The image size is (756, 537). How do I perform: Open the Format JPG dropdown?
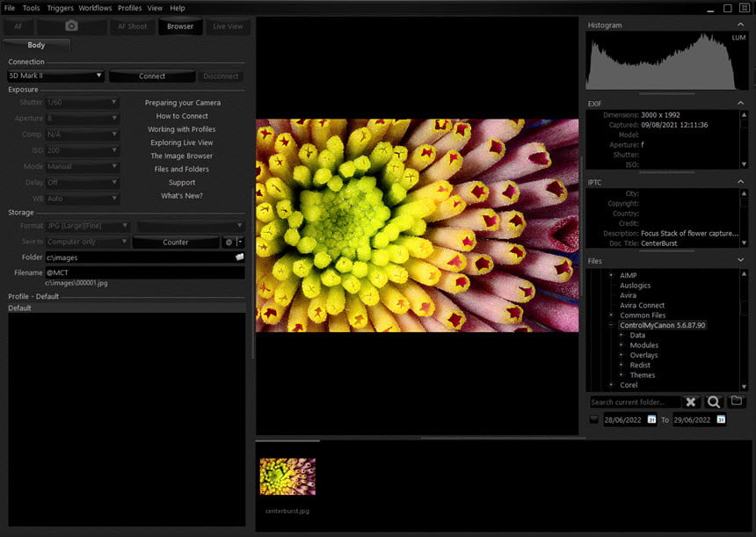[x=87, y=226]
